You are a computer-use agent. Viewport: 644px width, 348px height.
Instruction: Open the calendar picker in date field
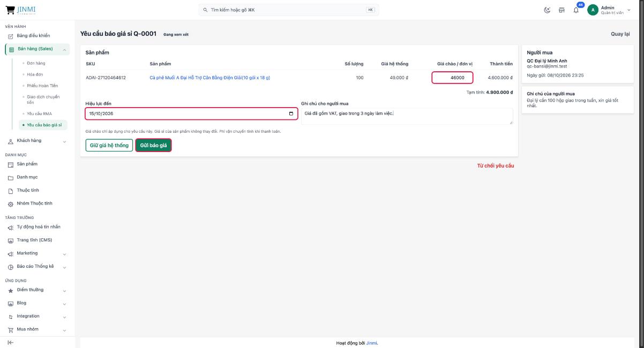pos(291,114)
